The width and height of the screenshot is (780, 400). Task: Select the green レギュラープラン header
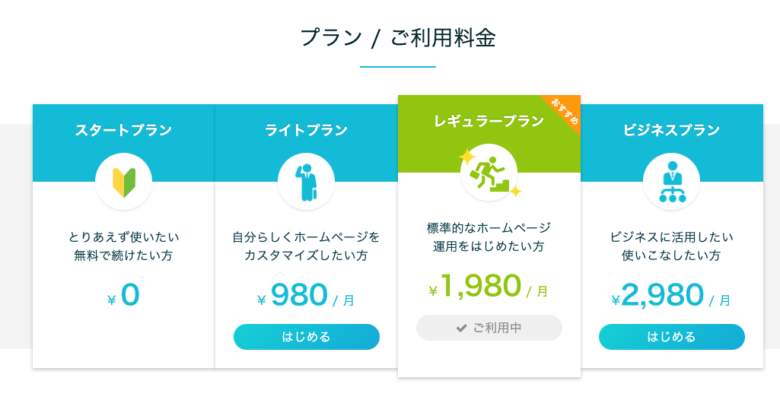[x=489, y=121]
